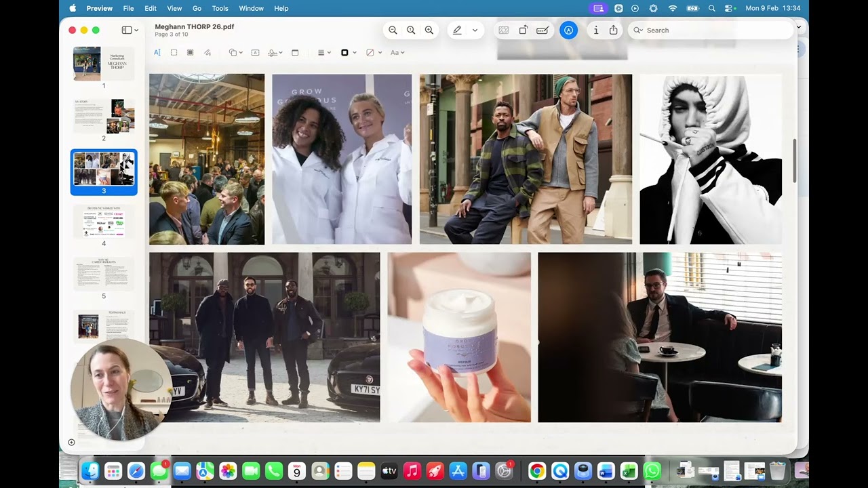This screenshot has height=488, width=868.
Task: Open Safari from the Dock
Action: pos(136,470)
